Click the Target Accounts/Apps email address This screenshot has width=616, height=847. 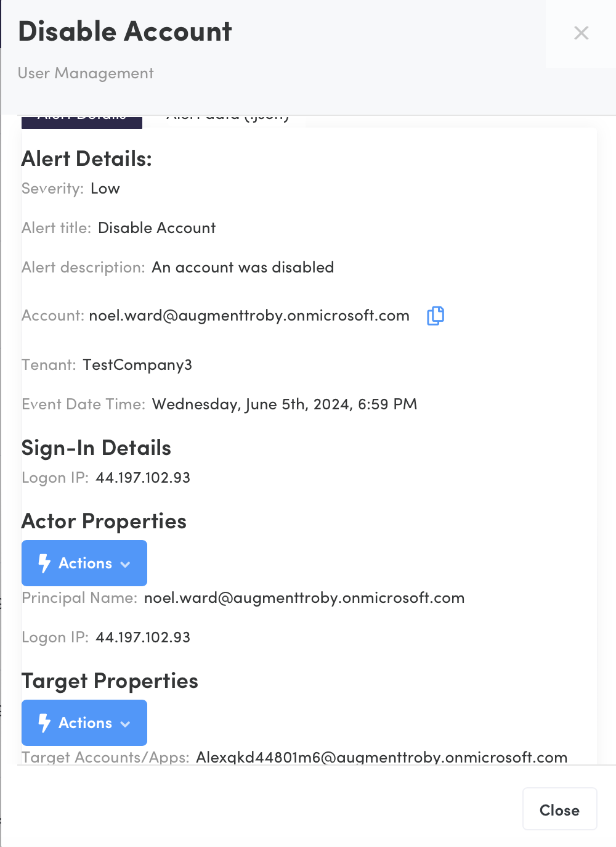pos(381,757)
